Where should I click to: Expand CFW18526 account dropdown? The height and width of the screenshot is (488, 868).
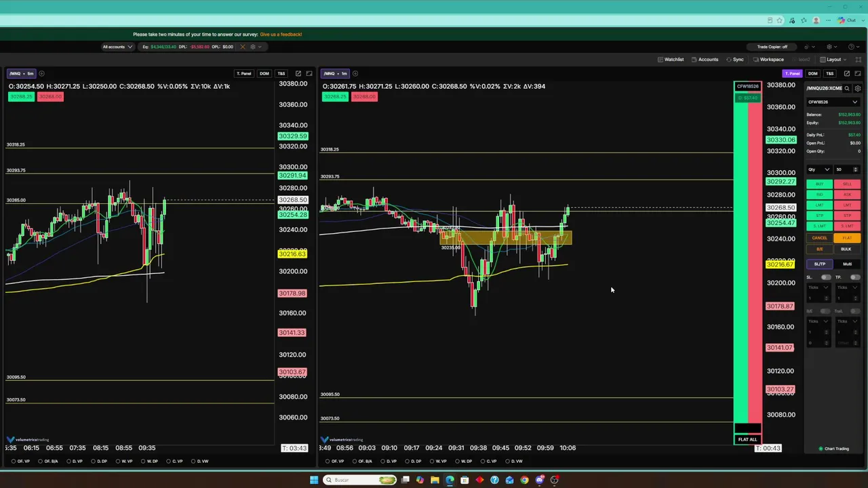833,102
